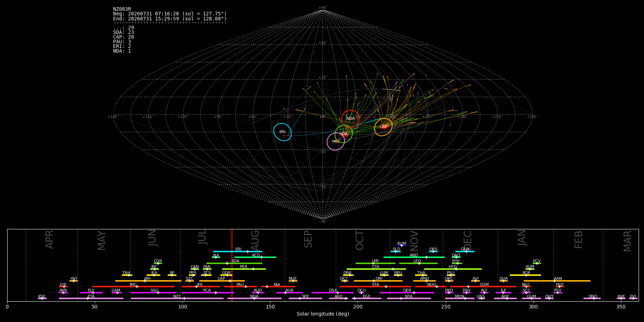Image resolution: width=644 pixels, height=322 pixels.
Task: Click the PER shower bar in timeline
Action: pyautogui.click(x=244, y=269)
